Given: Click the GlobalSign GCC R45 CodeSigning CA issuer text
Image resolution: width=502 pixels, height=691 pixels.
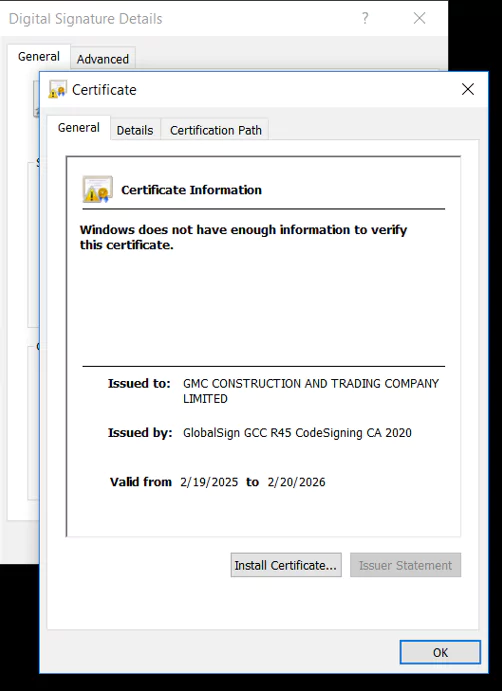Looking at the screenshot, I should [x=297, y=433].
